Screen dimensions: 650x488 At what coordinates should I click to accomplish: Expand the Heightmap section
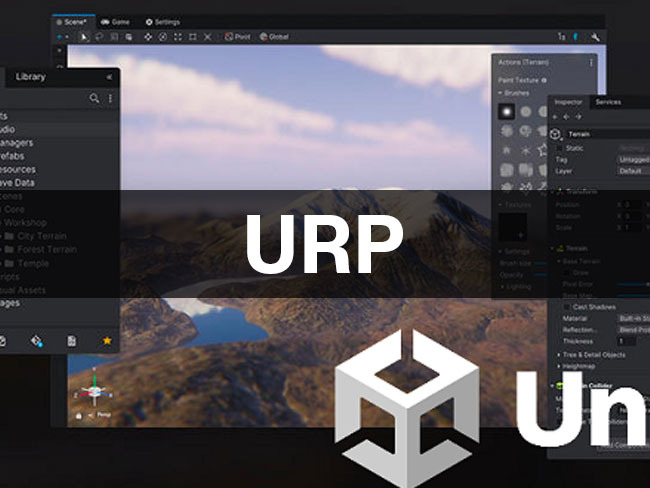[559, 367]
